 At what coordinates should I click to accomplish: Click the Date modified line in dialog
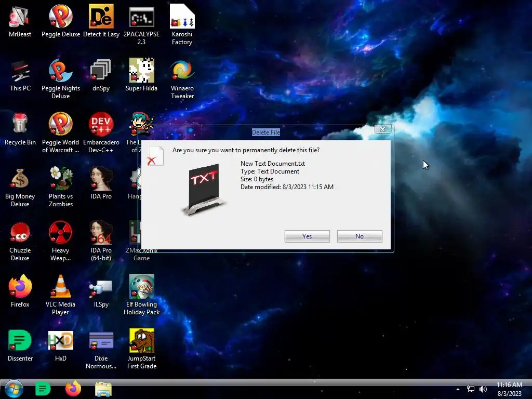pos(287,187)
